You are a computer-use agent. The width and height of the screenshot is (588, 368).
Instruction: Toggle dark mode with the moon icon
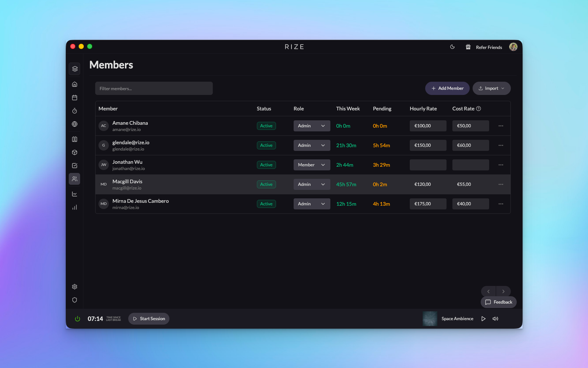[x=452, y=47]
